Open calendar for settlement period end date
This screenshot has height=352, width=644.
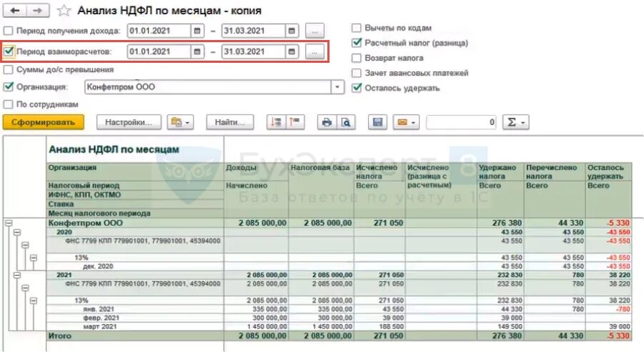[292, 51]
